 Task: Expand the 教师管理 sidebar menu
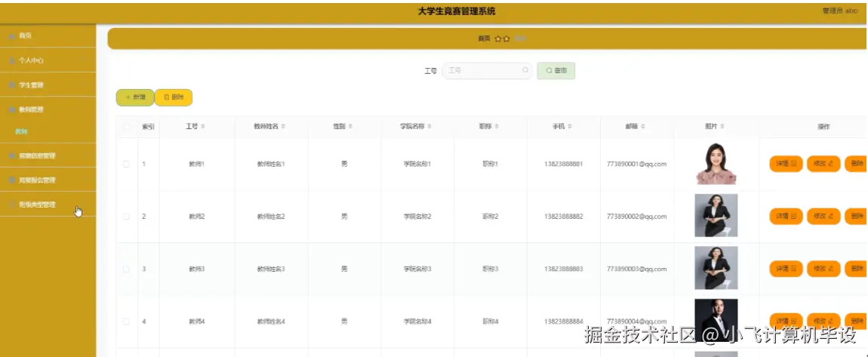48,109
